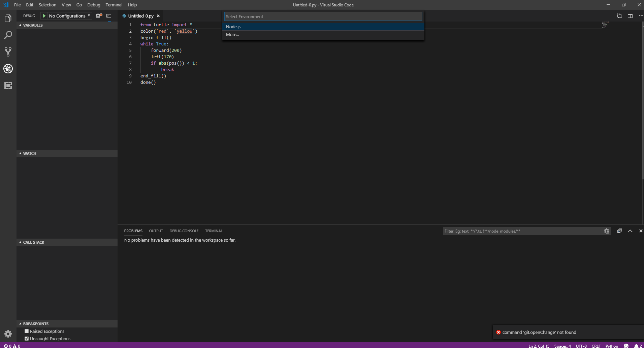The width and height of the screenshot is (644, 348).
Task: Open notifications bell in status bar
Action: click(x=638, y=346)
